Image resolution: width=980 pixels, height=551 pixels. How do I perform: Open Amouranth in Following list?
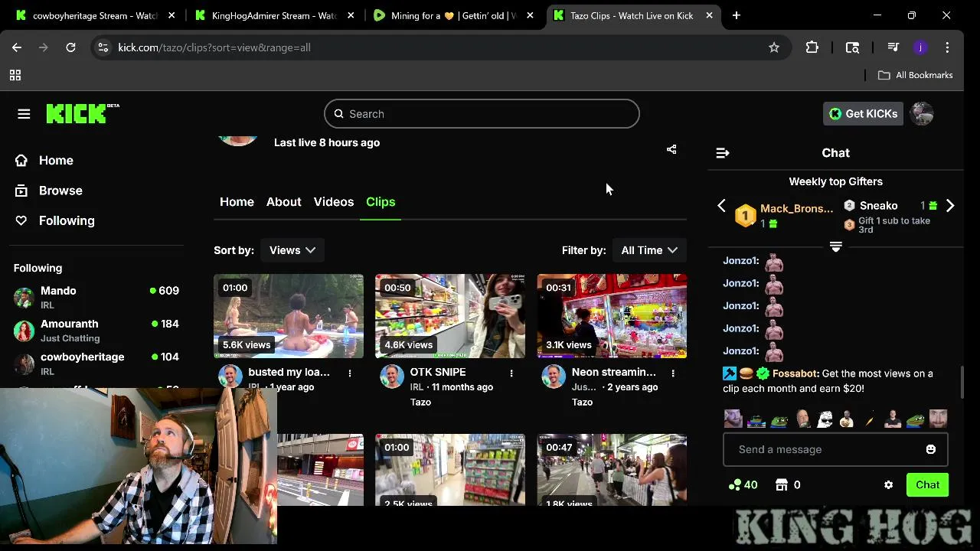coord(96,330)
